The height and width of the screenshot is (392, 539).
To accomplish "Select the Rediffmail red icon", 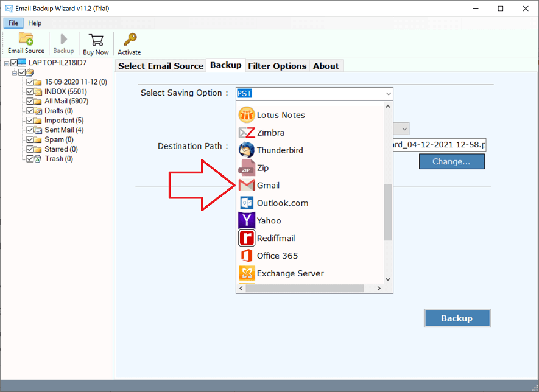I will (x=247, y=238).
